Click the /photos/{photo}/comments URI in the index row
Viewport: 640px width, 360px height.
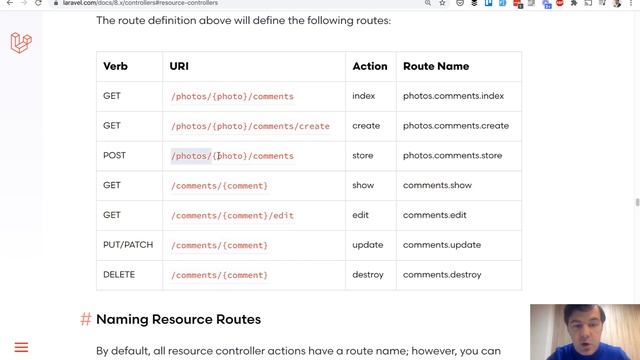tap(232, 96)
